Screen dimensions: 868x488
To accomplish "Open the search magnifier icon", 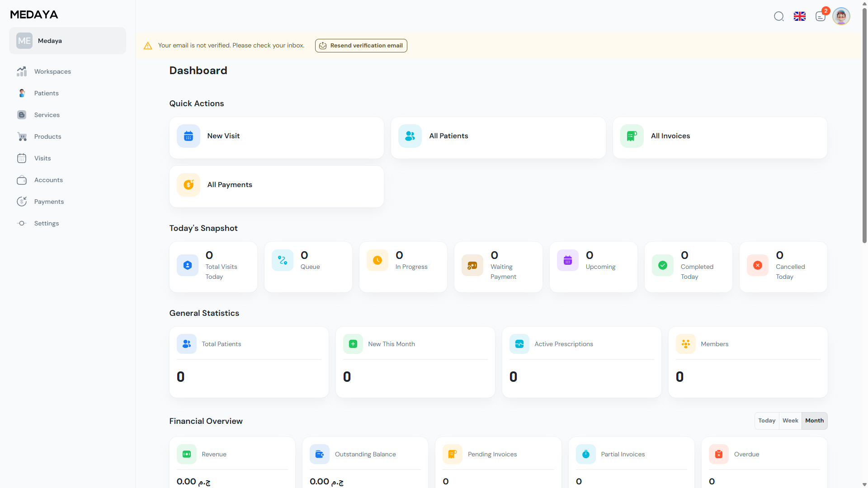I will coord(778,17).
